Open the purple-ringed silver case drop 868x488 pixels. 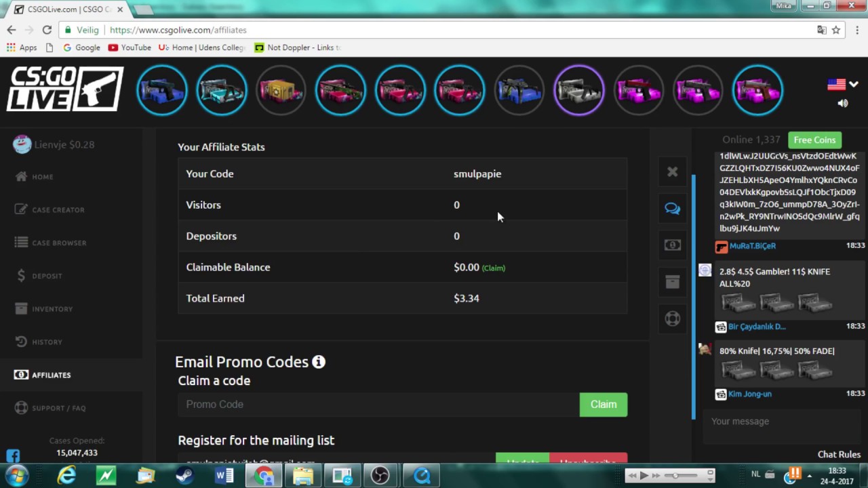(578, 90)
